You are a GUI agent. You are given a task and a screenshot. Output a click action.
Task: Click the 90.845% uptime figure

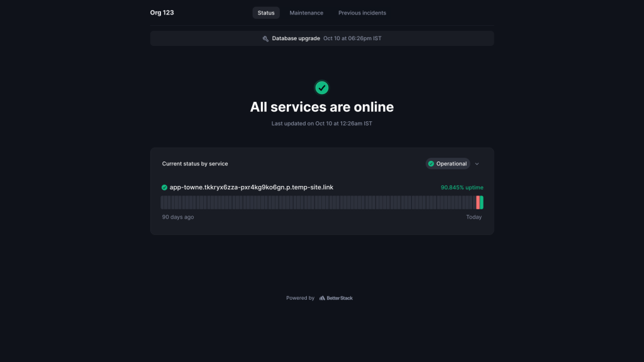pyautogui.click(x=462, y=187)
